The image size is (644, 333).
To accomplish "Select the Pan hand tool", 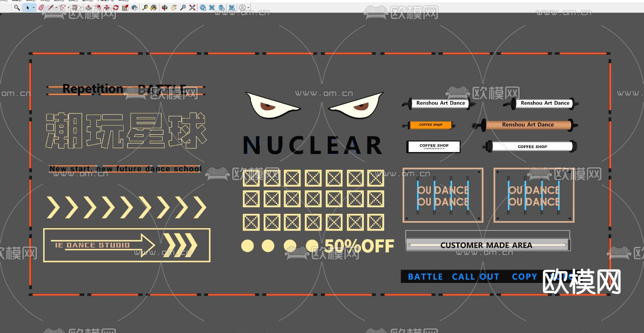I will (174, 8).
